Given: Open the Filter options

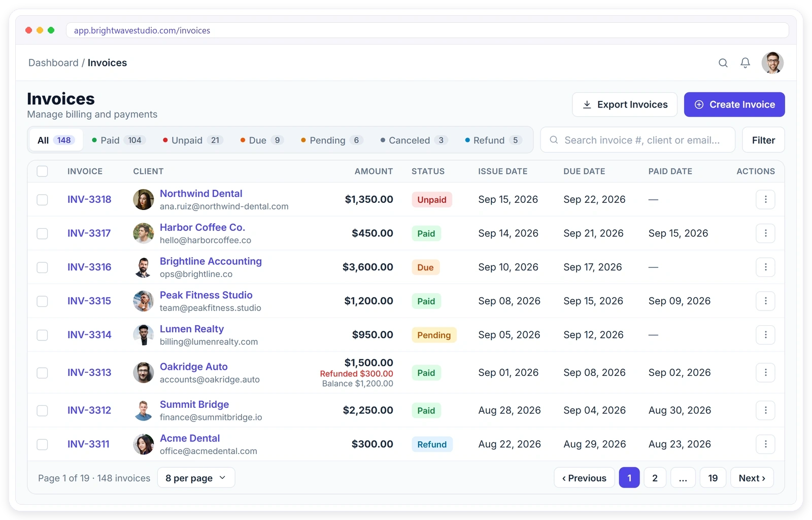Looking at the screenshot, I should (x=763, y=140).
